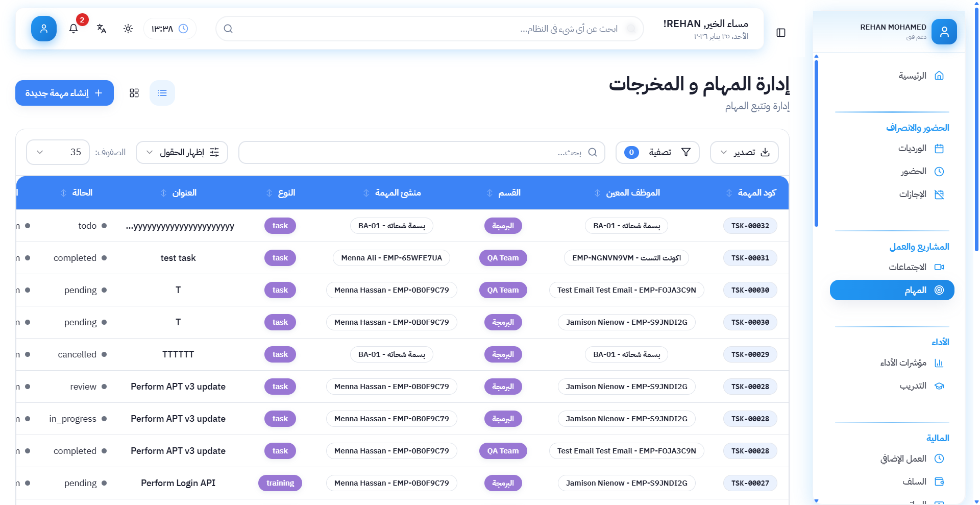Collapse sidebar using panel toggle icon

point(780,33)
